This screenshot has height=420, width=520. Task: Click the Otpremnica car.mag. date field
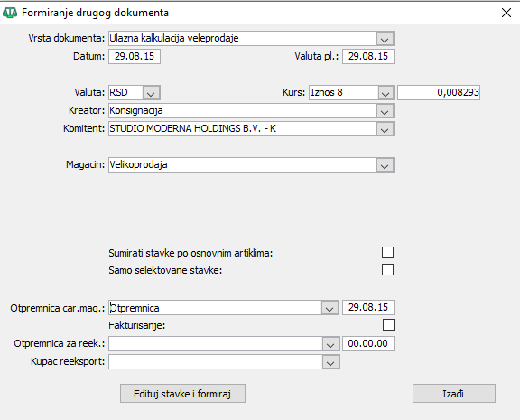point(368,307)
